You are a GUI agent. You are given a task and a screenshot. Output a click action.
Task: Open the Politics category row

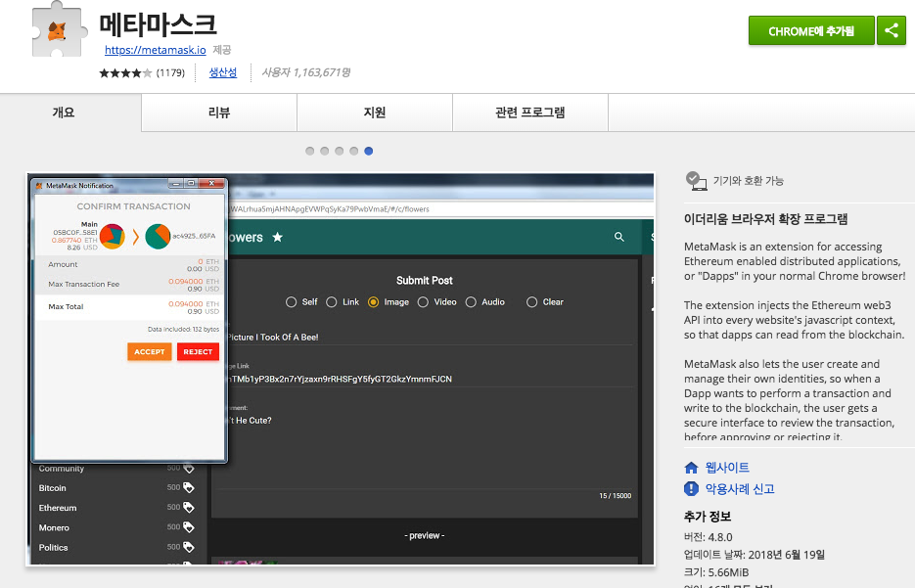[116, 547]
